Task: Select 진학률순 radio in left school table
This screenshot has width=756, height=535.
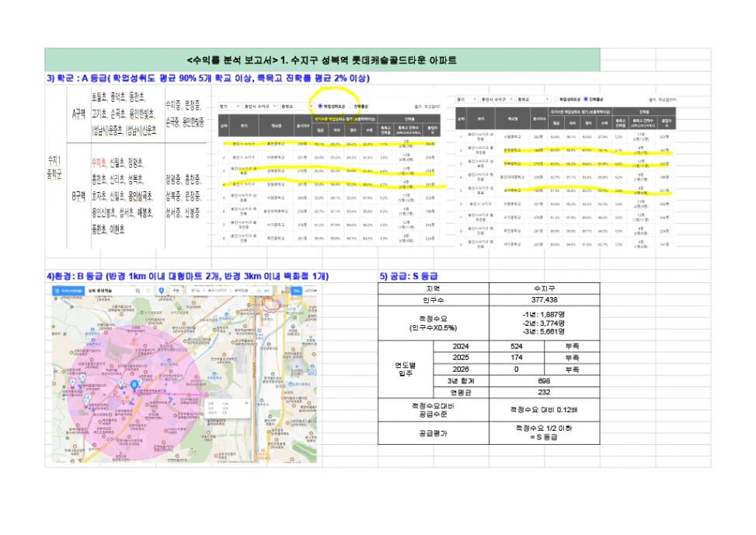Action: (350, 106)
